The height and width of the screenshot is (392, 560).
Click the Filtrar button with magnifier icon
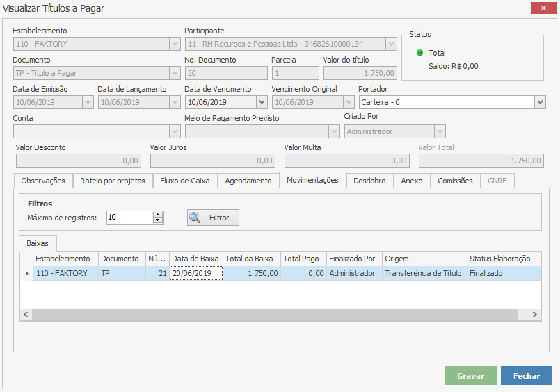point(213,218)
